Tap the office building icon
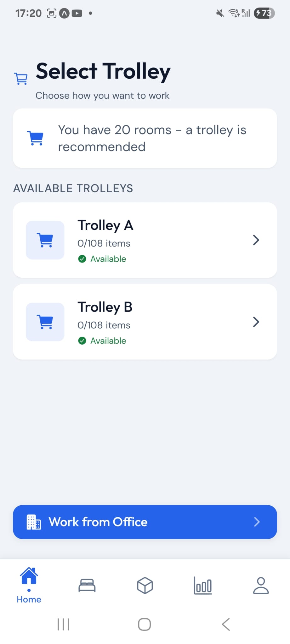Viewport: 290px width, 644px height. pyautogui.click(x=34, y=522)
